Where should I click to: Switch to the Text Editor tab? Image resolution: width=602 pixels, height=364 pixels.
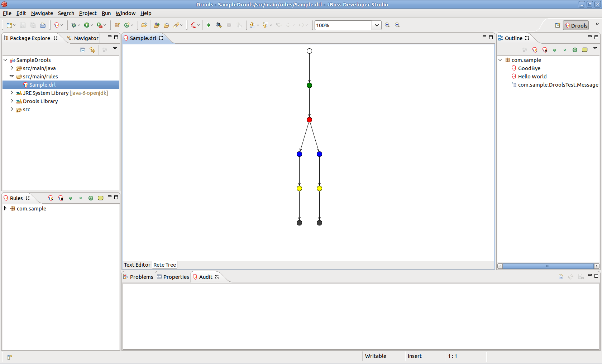[x=137, y=265]
